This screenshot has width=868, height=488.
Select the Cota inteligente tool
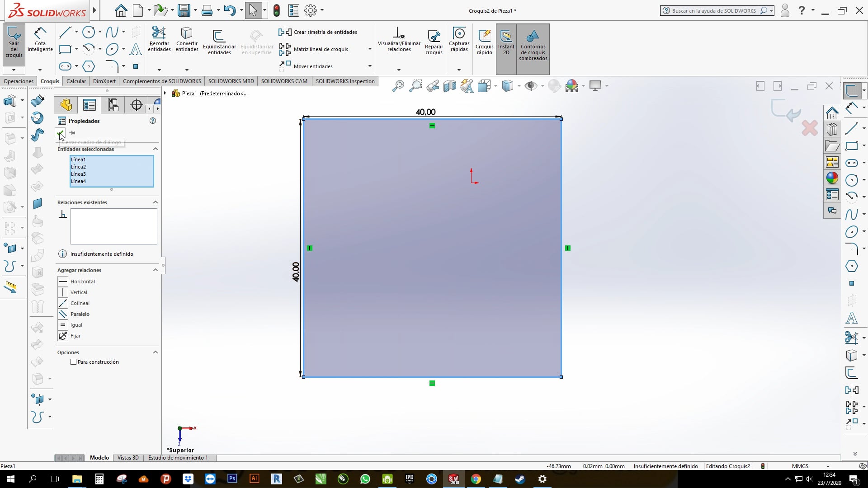pyautogui.click(x=40, y=40)
